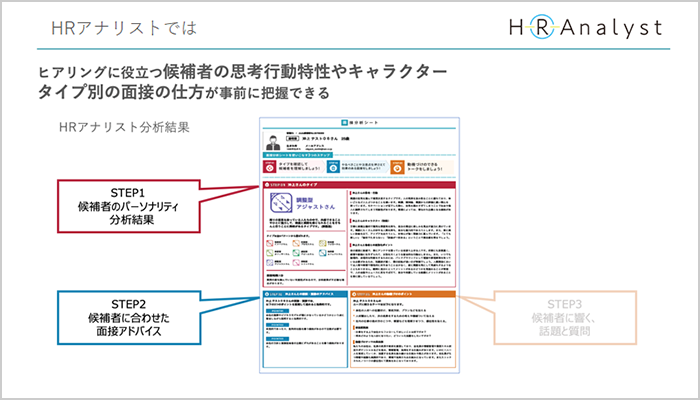The width and height of the screenshot is (700, 400).
Task: Click the candidate avatar photo in sheet
Action: pyautogui.click(x=273, y=142)
